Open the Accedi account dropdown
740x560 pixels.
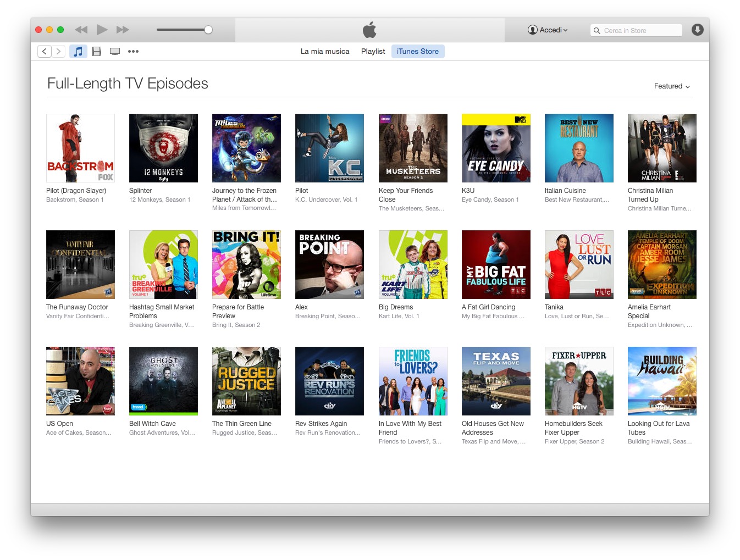pyautogui.click(x=548, y=30)
